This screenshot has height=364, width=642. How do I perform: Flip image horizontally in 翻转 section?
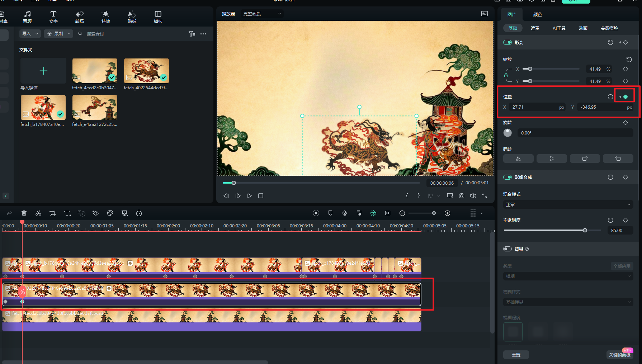(518, 159)
